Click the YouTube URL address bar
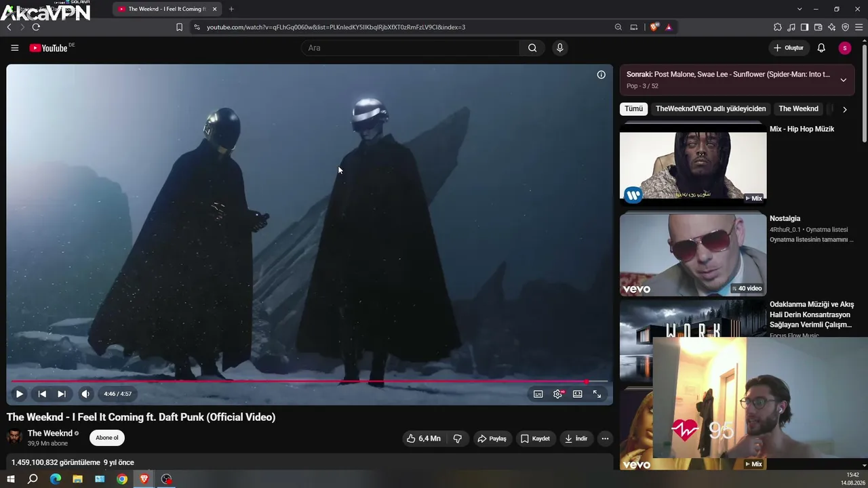 coord(336,27)
